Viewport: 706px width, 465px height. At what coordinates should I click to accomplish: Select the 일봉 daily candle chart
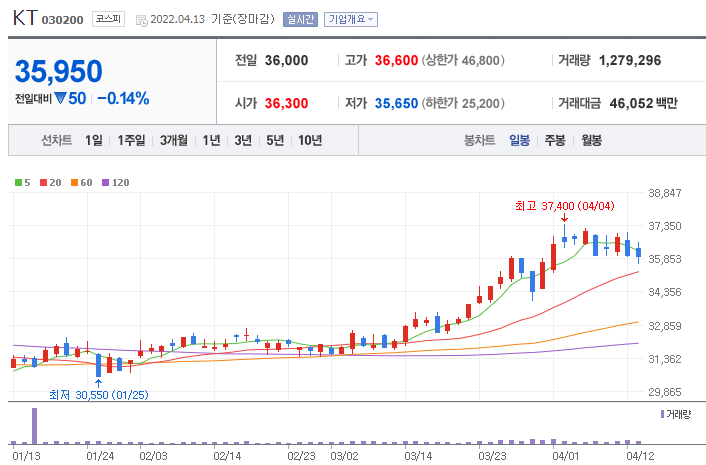[520, 140]
